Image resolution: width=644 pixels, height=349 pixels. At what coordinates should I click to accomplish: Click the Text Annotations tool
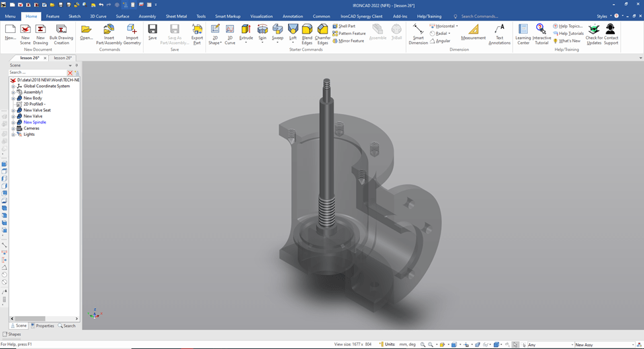(x=499, y=30)
